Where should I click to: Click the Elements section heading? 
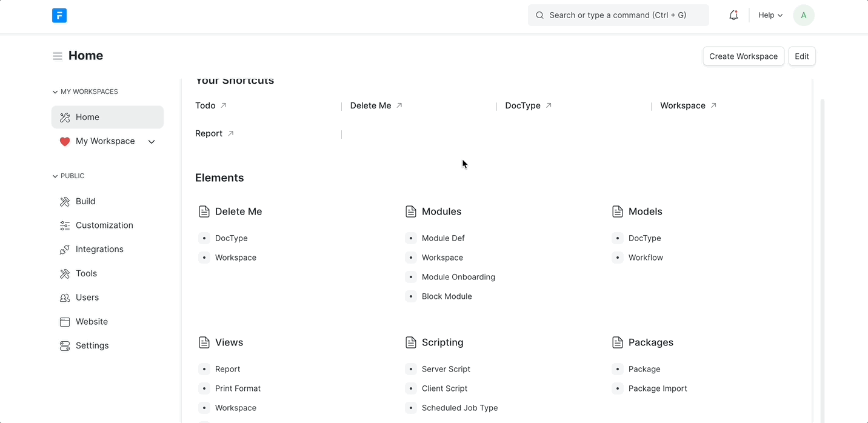point(219,178)
